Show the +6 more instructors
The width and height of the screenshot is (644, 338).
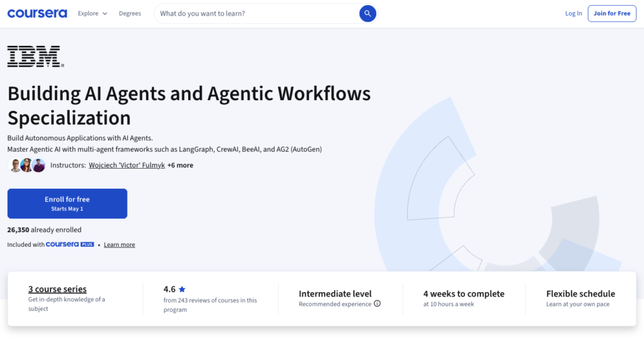pyautogui.click(x=180, y=166)
